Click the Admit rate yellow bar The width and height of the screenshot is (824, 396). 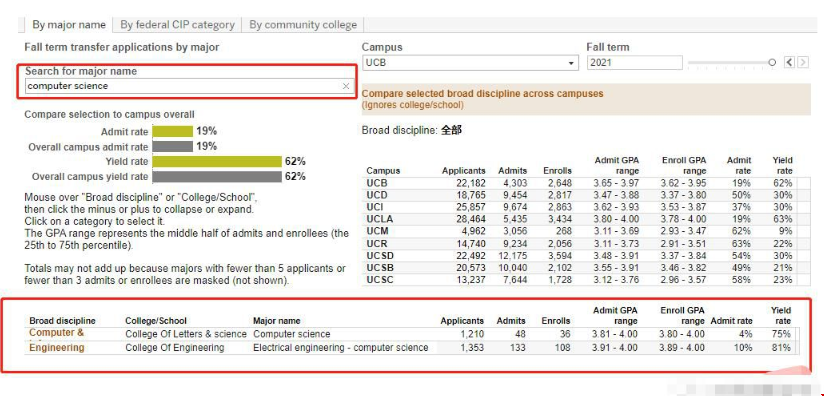click(x=172, y=131)
